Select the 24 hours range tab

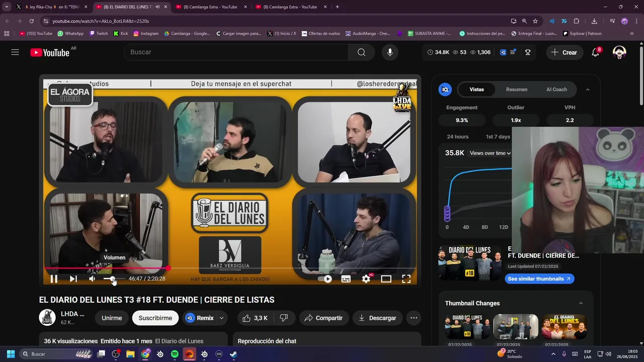pos(458,137)
